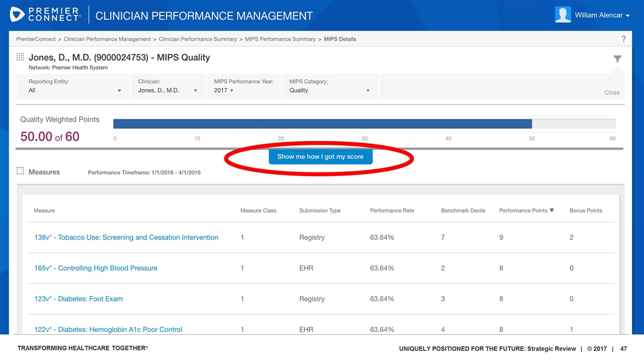Click the Premier Connect logo

pos(45,15)
